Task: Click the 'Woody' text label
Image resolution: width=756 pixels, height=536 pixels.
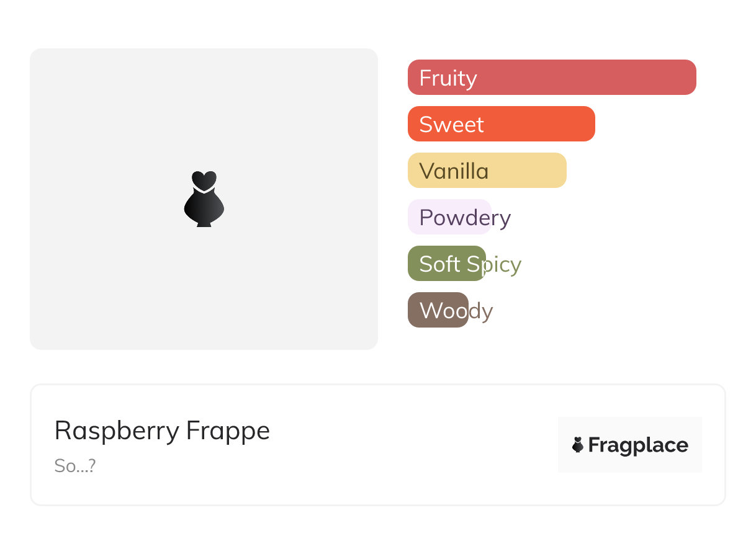Action: tap(456, 311)
